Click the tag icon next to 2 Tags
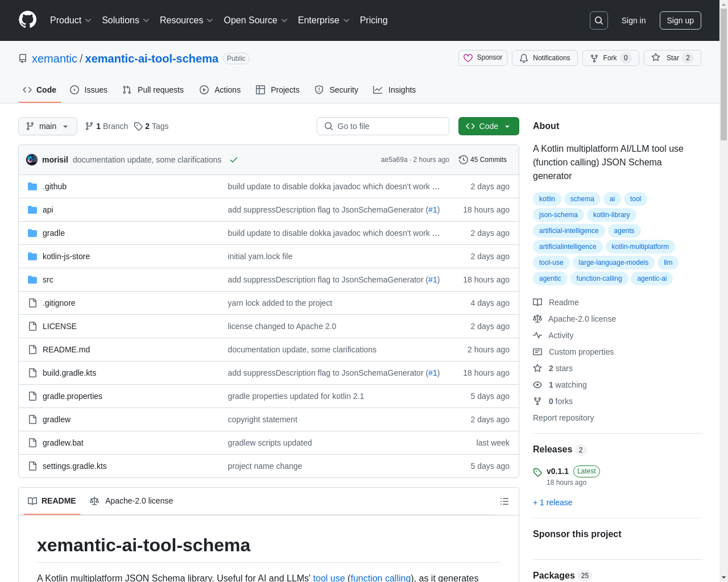This screenshot has height=582, width=728. click(x=138, y=126)
